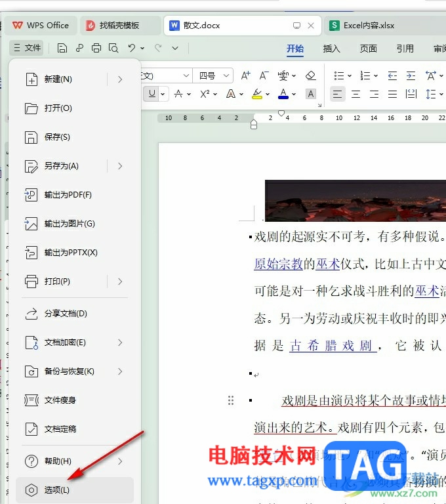Click the 原始宗教 hyperlink in document

(278, 264)
